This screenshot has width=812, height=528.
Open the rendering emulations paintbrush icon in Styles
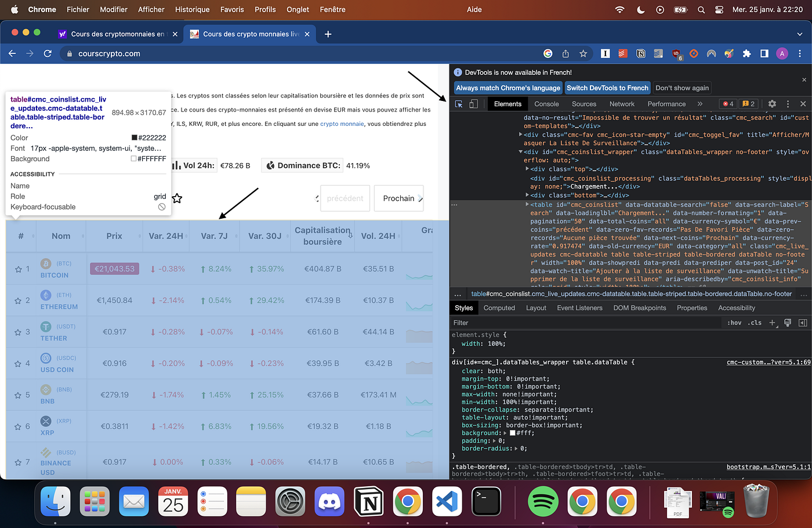(788, 323)
